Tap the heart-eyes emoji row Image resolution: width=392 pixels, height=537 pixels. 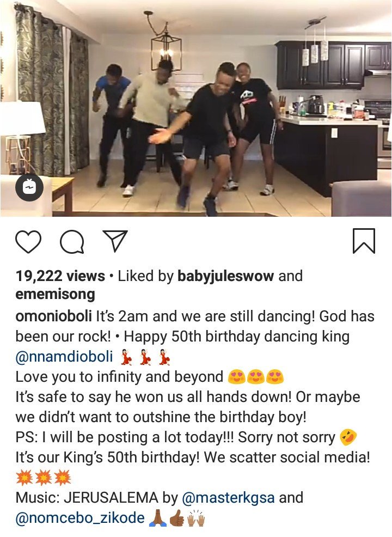click(255, 377)
